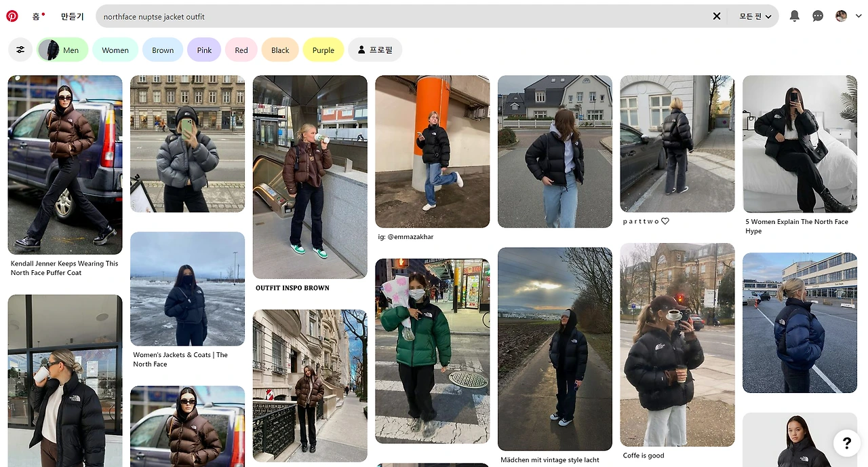Open brown puffer pin beside iron fence
The image size is (868, 467).
click(x=310, y=386)
